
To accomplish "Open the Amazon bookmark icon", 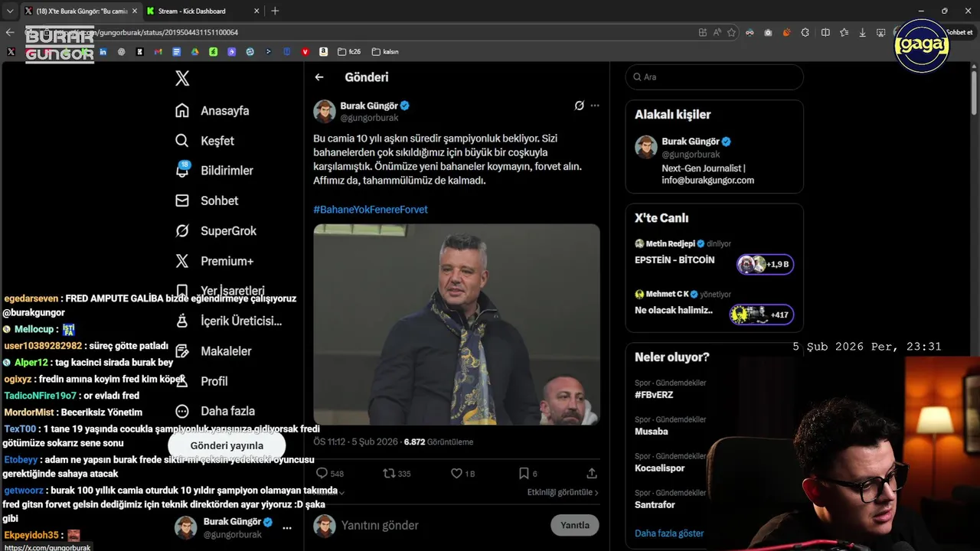I will (324, 52).
